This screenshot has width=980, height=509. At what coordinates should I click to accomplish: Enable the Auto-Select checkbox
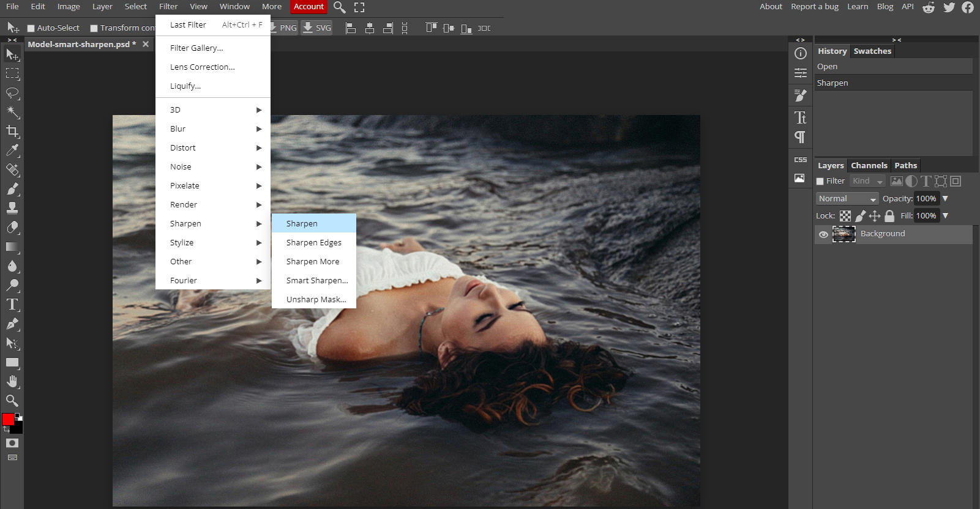(x=31, y=28)
